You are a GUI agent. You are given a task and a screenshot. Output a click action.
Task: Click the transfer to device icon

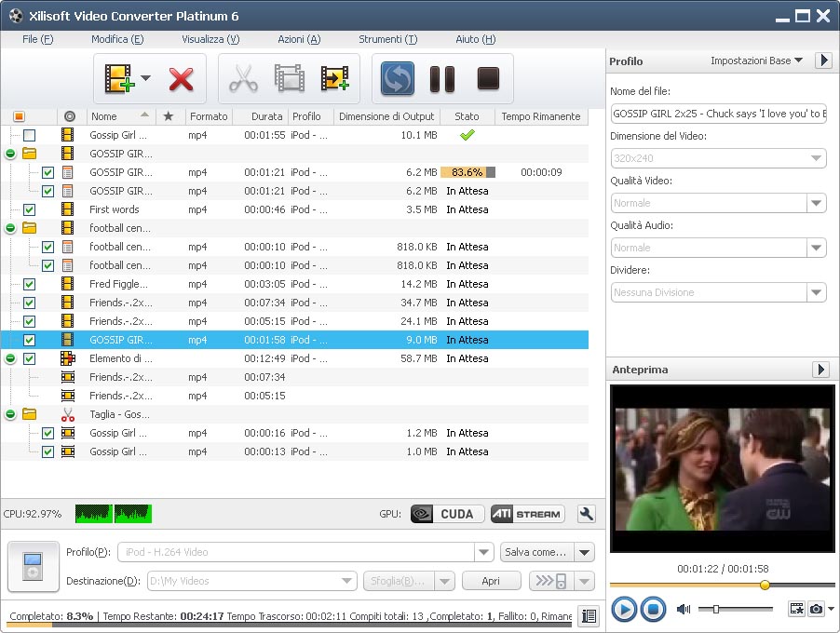pyautogui.click(x=551, y=581)
